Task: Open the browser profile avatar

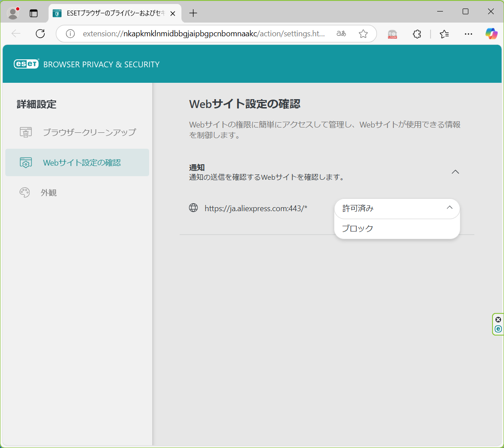Action: pos(13,13)
